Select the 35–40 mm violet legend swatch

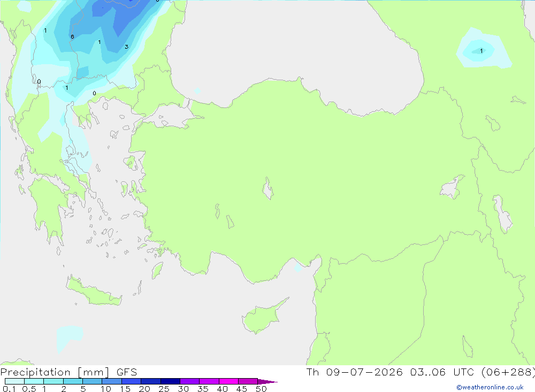pyautogui.click(x=209, y=381)
